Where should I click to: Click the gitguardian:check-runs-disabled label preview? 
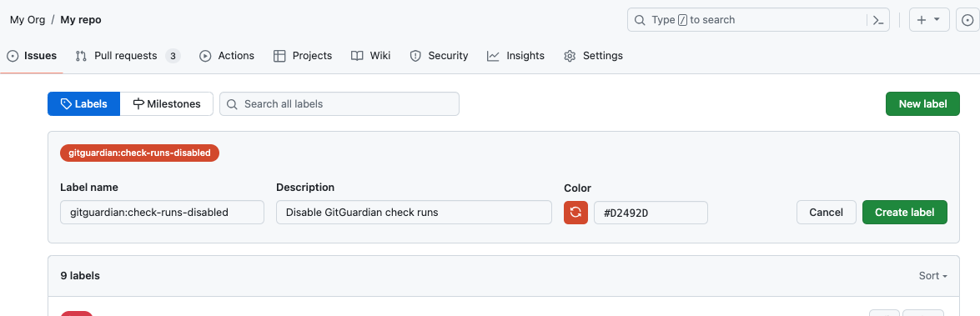139,153
